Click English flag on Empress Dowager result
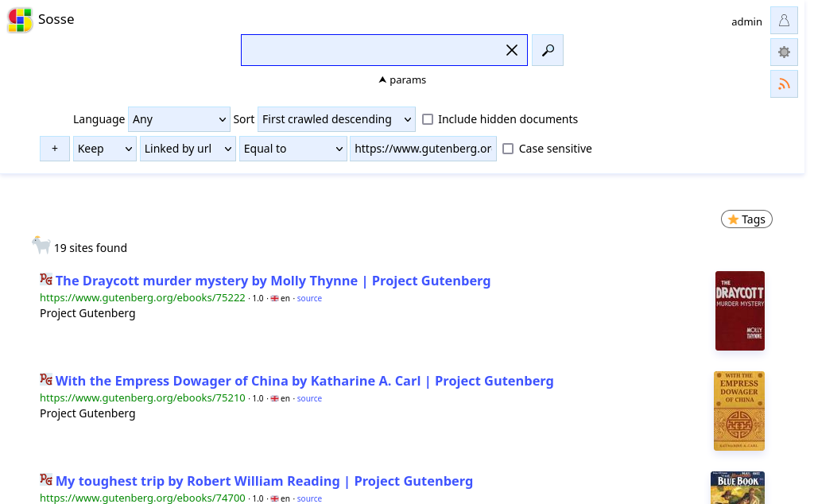 coord(274,398)
